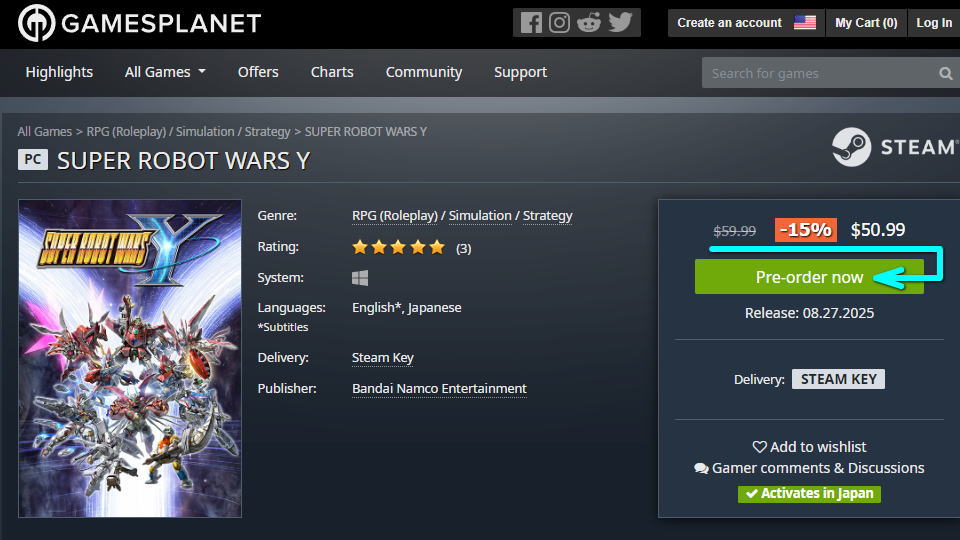The width and height of the screenshot is (960, 540).
Task: Open the Gamesplanet Facebook page icon
Action: [531, 22]
